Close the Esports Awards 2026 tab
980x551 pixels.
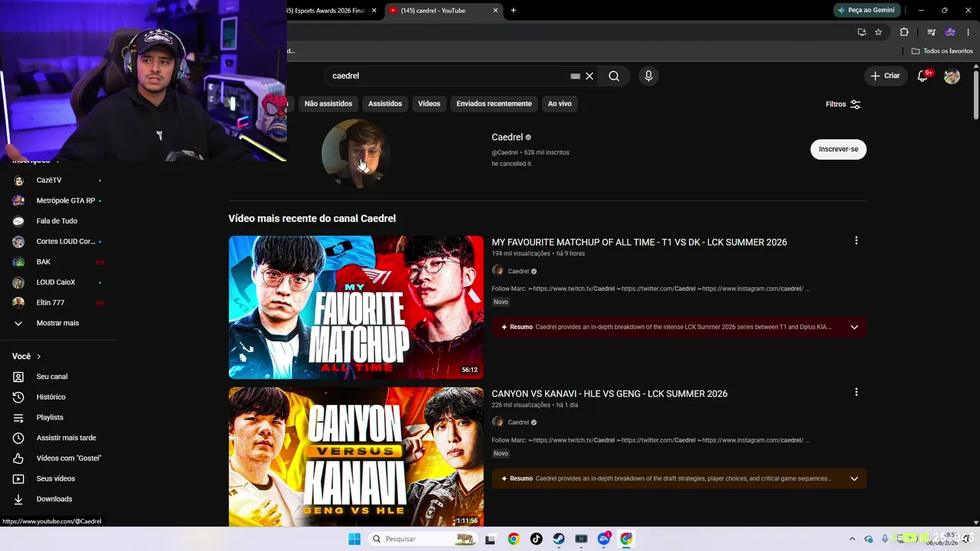click(374, 11)
